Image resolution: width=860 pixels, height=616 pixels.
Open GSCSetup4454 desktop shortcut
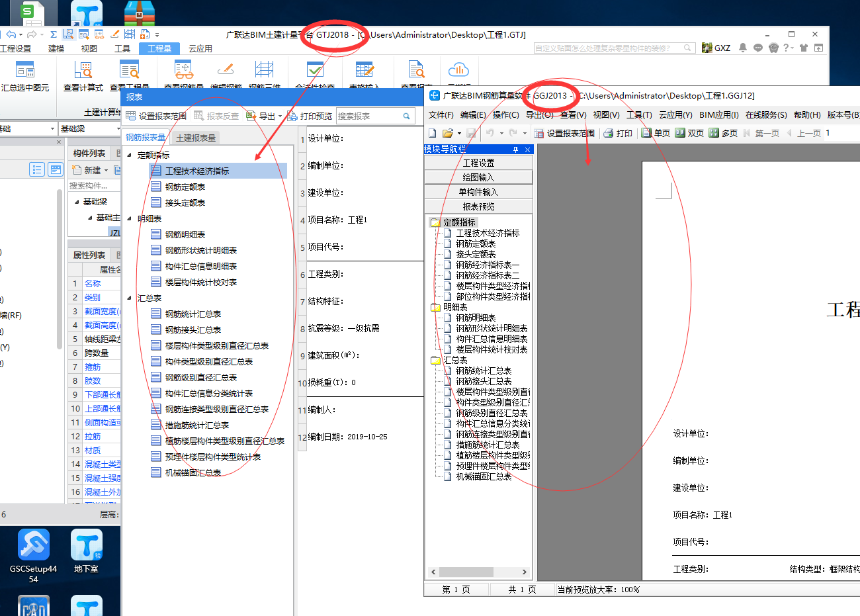pos(33,556)
